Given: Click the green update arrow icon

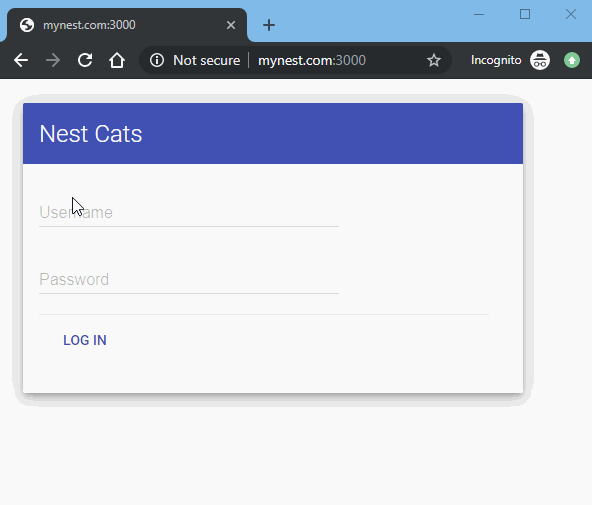Looking at the screenshot, I should point(572,60).
